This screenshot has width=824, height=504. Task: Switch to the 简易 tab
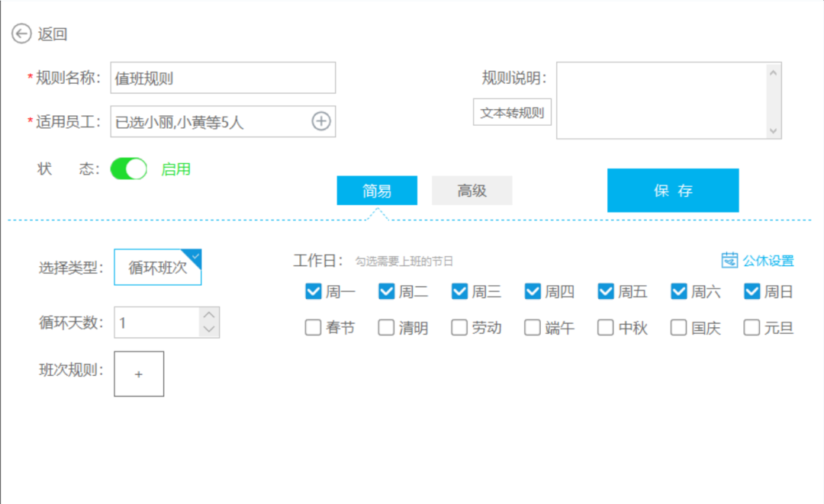click(377, 190)
